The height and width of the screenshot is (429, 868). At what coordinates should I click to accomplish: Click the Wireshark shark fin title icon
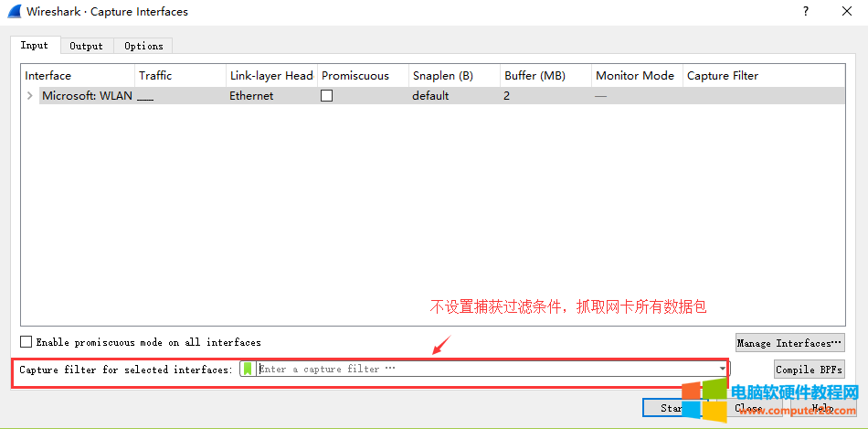tap(15, 11)
